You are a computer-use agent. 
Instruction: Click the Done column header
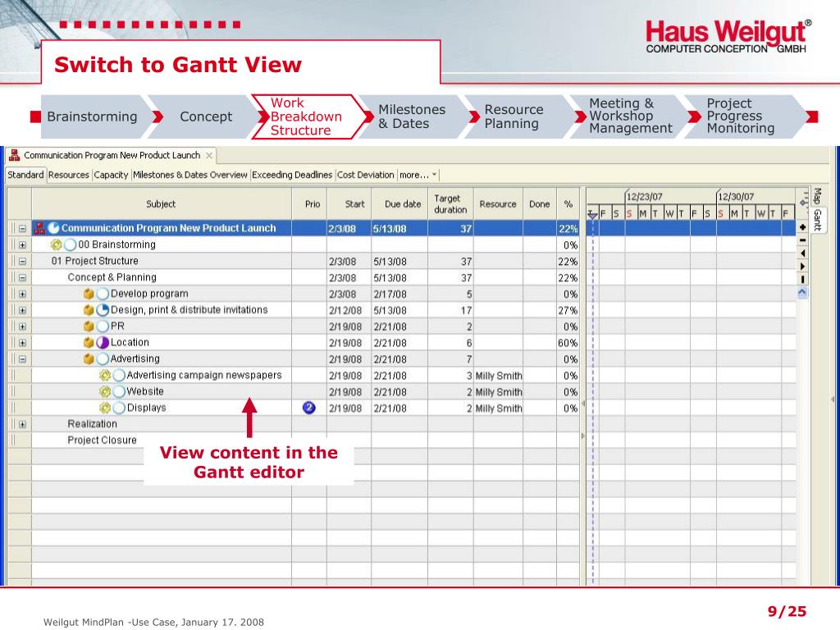[x=540, y=204]
